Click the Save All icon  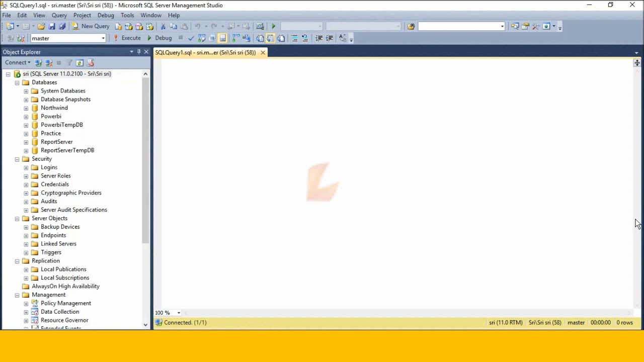62,26
